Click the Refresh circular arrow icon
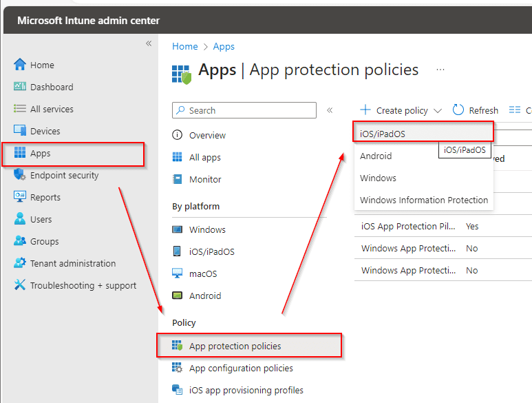The image size is (532, 403). (458, 110)
